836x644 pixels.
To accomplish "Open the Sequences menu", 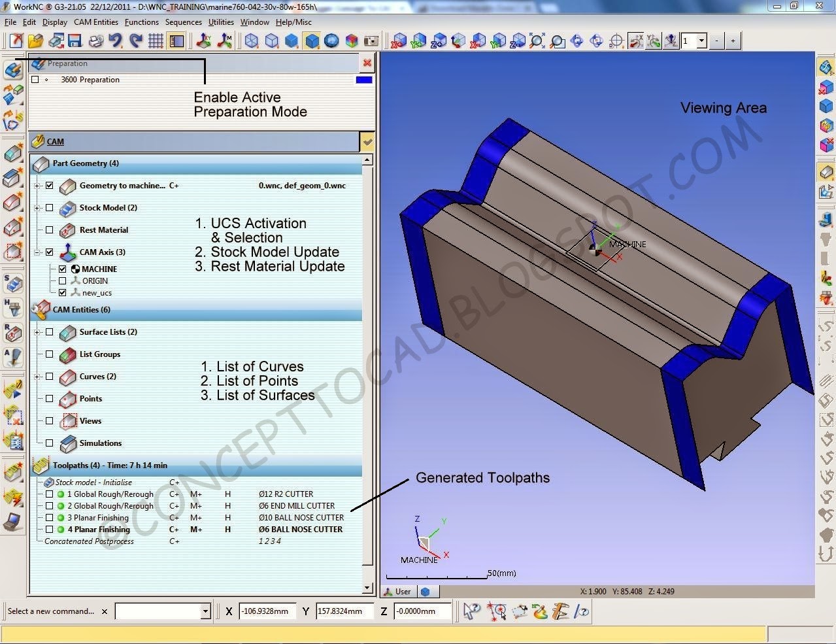I will click(183, 22).
